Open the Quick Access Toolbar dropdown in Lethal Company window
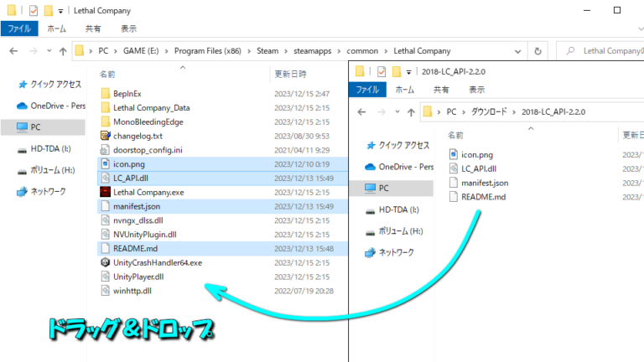Viewport: 644px width, 362px height. pos(60,11)
